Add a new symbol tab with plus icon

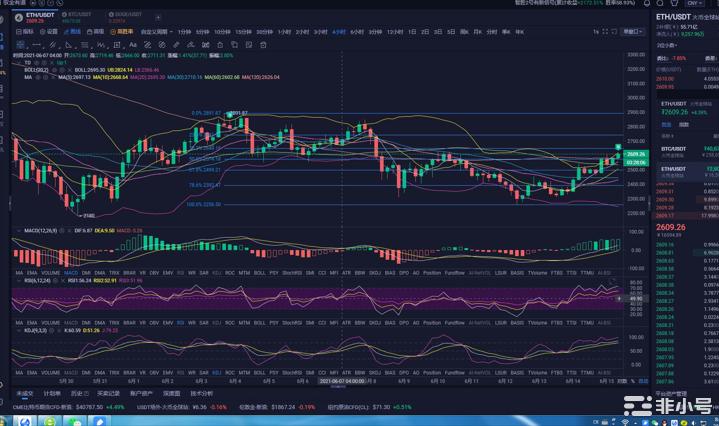click(158, 17)
